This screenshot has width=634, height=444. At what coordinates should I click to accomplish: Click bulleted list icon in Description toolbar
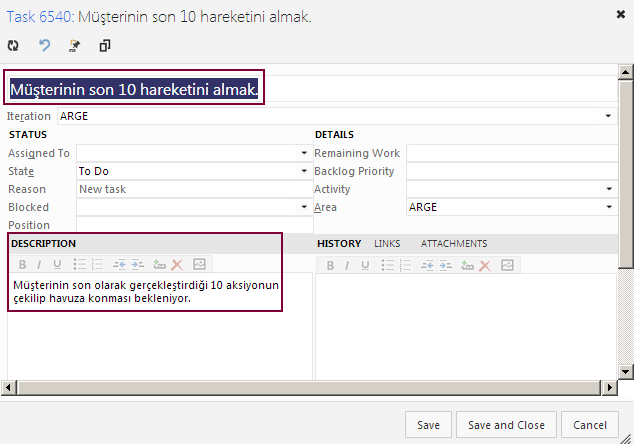click(x=81, y=265)
